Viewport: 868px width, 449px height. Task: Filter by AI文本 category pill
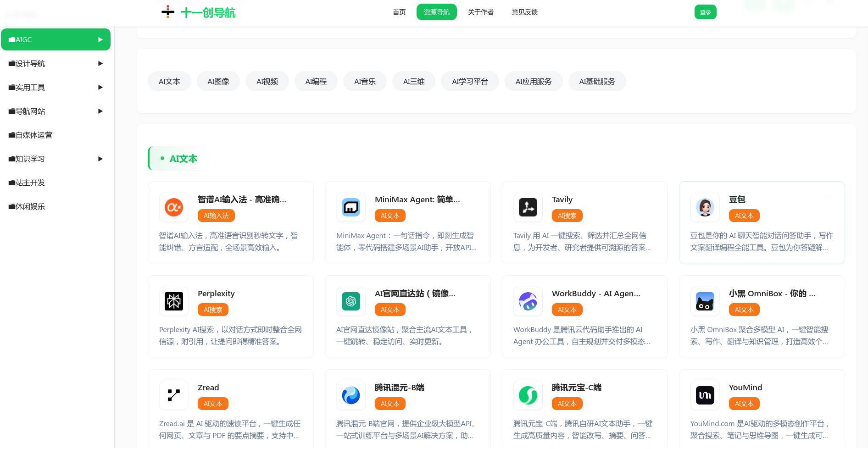coord(169,81)
